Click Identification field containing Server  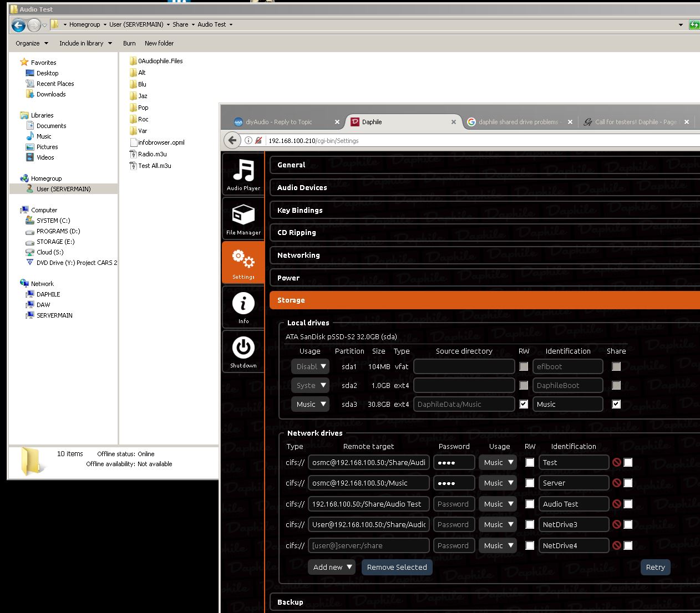coord(574,483)
